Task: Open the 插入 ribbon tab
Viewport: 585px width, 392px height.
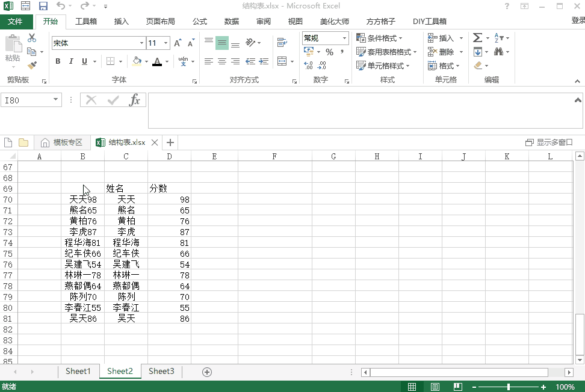Action: (120, 21)
